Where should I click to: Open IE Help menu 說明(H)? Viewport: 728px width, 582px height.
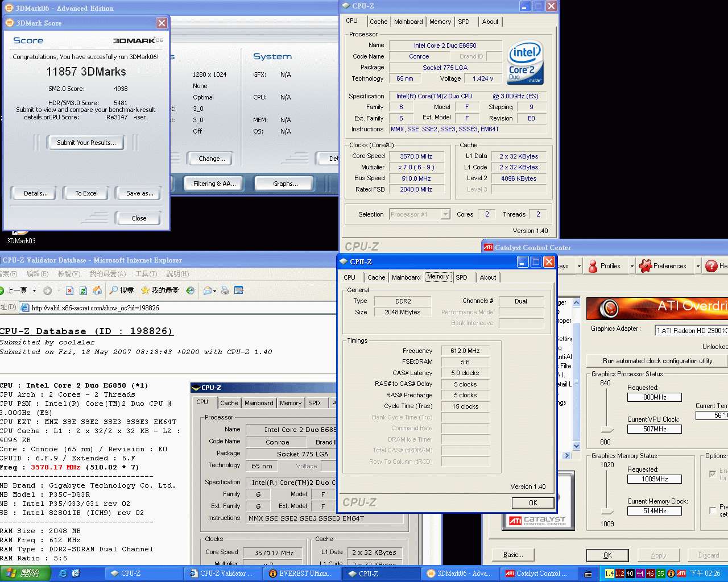[177, 274]
